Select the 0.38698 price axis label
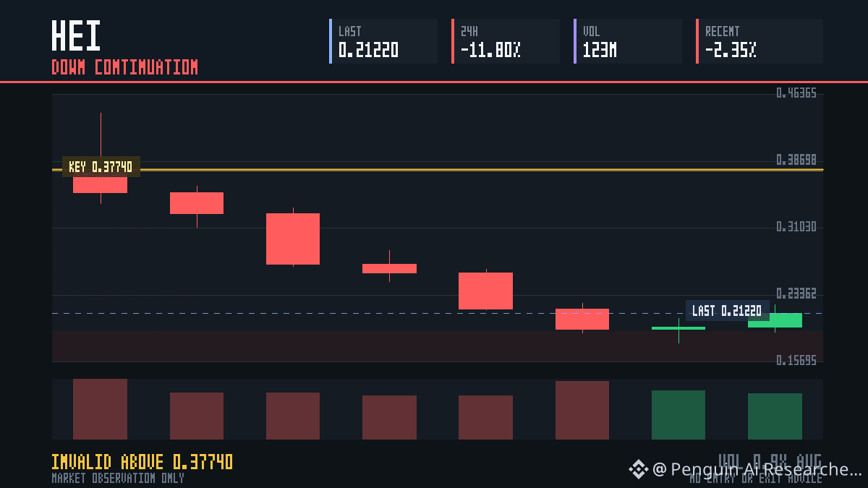Viewport: 868px width, 488px height. tap(796, 160)
